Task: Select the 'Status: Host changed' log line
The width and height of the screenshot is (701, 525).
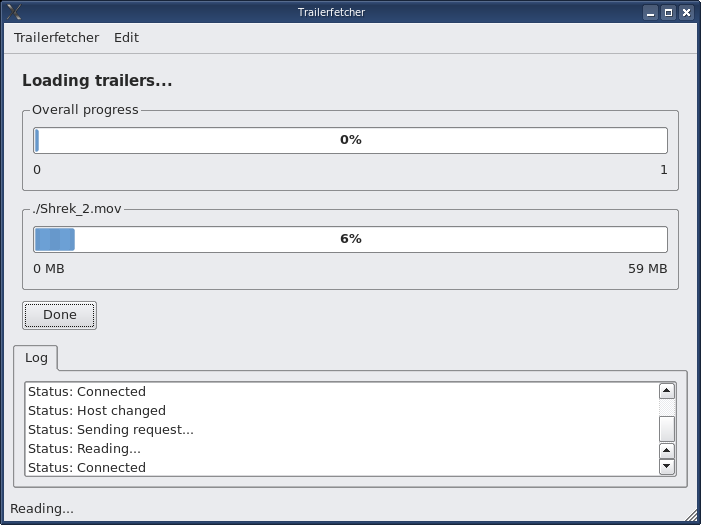Action: tap(97, 411)
